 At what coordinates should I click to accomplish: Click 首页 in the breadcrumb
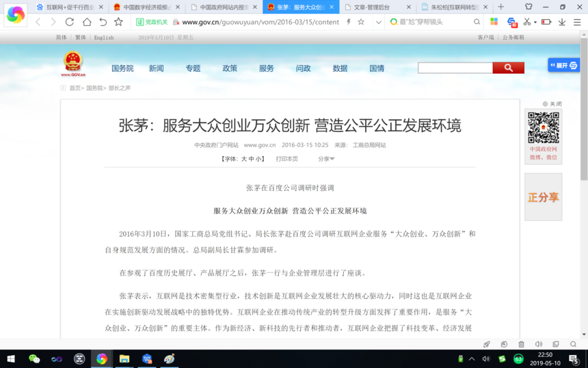(75, 88)
